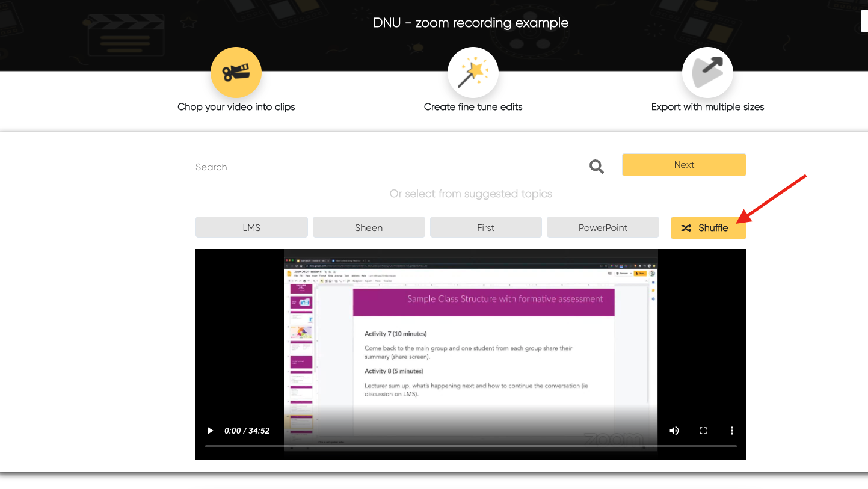Click the yellow Next button

tap(684, 165)
